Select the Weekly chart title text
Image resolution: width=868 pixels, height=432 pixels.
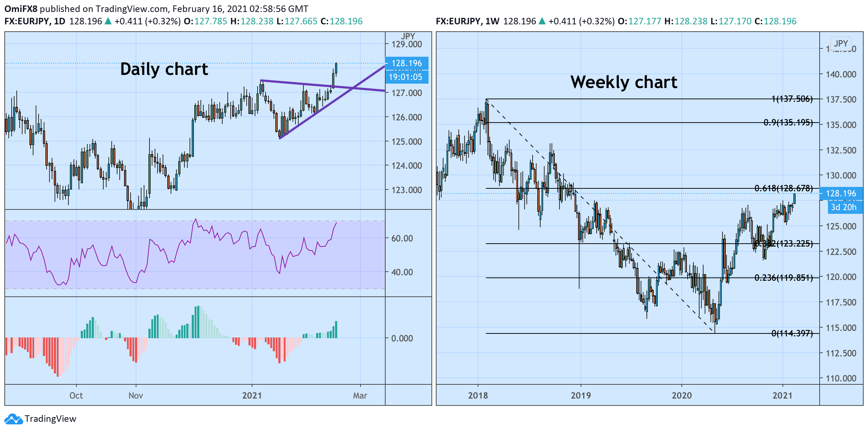(624, 82)
